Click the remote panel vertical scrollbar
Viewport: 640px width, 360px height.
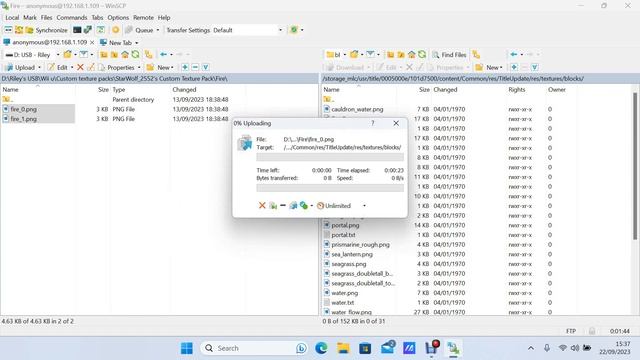point(635,166)
